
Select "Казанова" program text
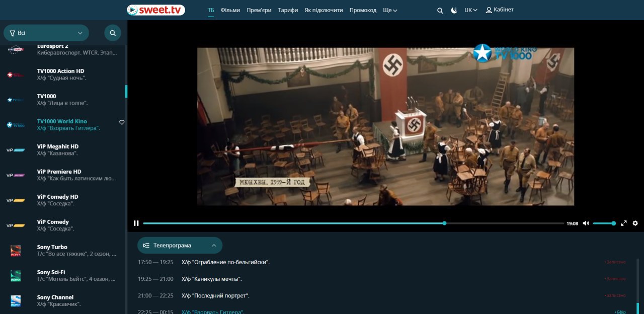(x=57, y=153)
